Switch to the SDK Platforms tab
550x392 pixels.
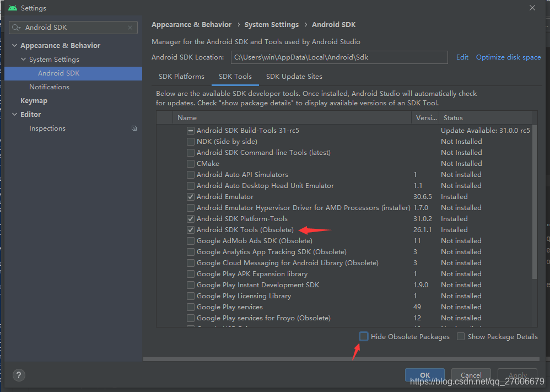[181, 77]
